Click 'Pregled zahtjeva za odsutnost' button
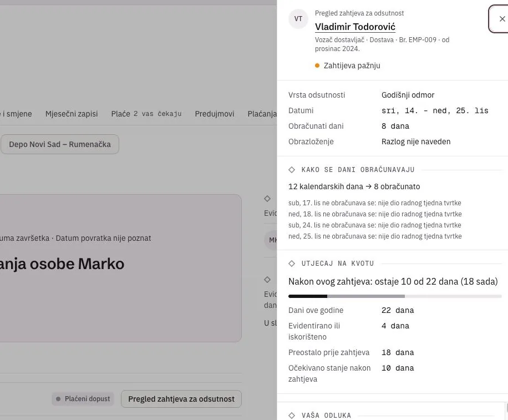Screen dimensions: 508x420 [181, 399]
